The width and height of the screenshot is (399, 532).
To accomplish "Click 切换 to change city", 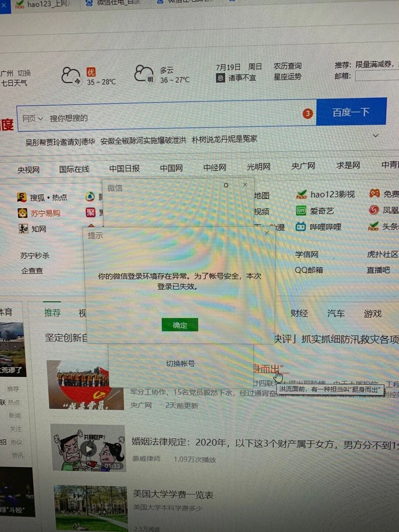I will point(24,73).
